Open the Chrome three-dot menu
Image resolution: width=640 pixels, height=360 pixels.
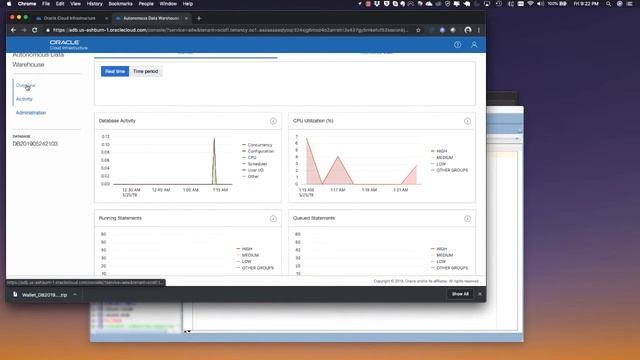tap(479, 30)
